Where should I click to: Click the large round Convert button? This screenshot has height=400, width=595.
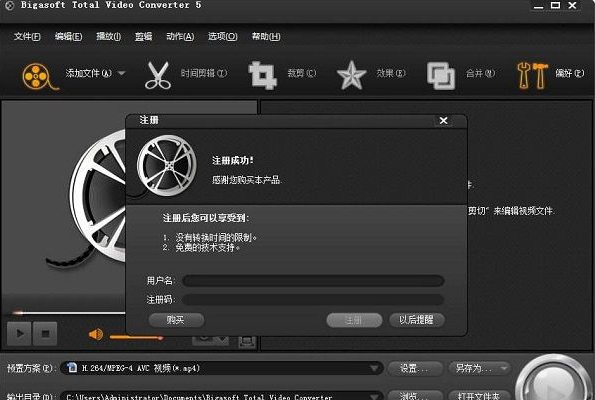tap(554, 378)
